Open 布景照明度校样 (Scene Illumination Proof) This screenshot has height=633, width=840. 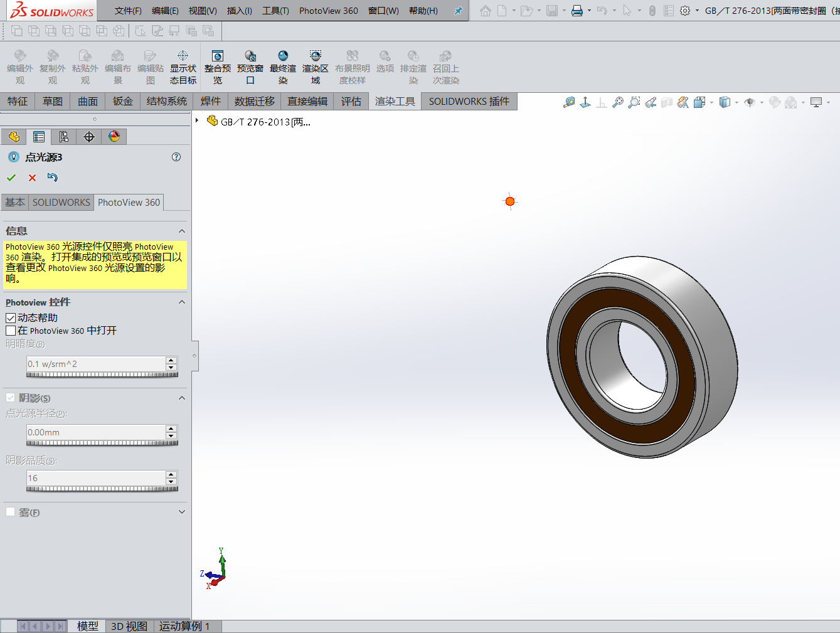(x=352, y=66)
